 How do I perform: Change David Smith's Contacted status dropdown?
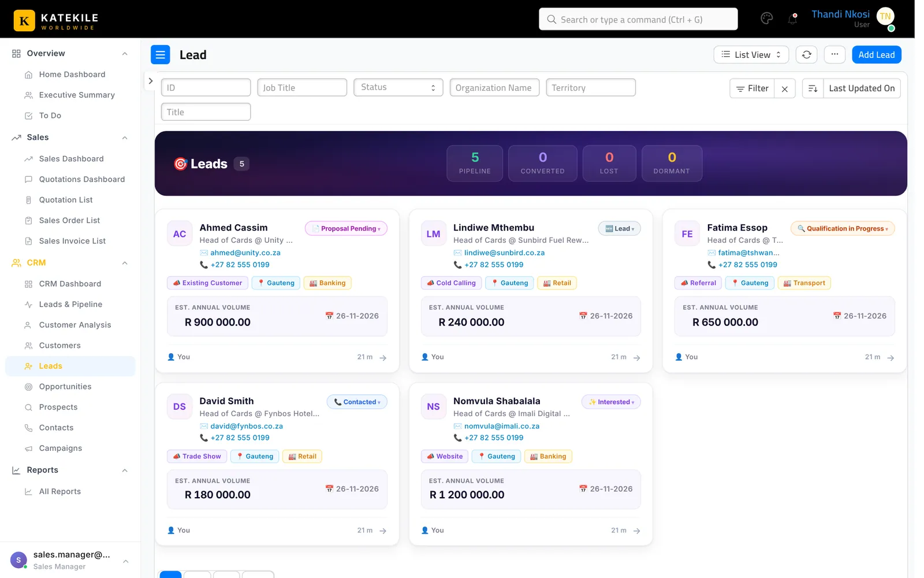[357, 402]
